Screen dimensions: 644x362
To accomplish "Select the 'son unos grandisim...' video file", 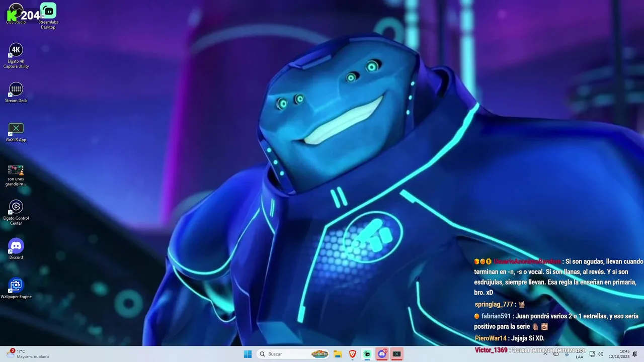I will [x=16, y=174].
